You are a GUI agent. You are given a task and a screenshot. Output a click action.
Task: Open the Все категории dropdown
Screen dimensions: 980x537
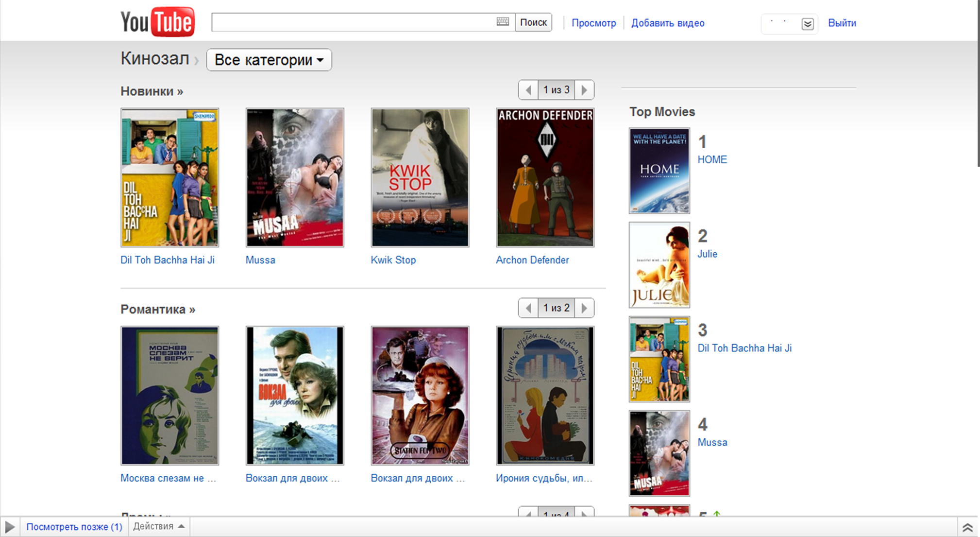coord(269,60)
